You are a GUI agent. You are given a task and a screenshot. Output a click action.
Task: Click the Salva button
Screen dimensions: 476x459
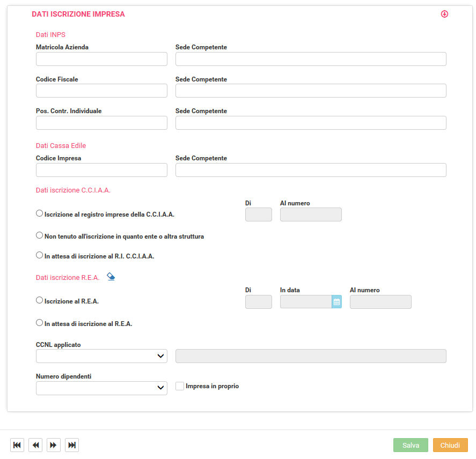(x=411, y=445)
